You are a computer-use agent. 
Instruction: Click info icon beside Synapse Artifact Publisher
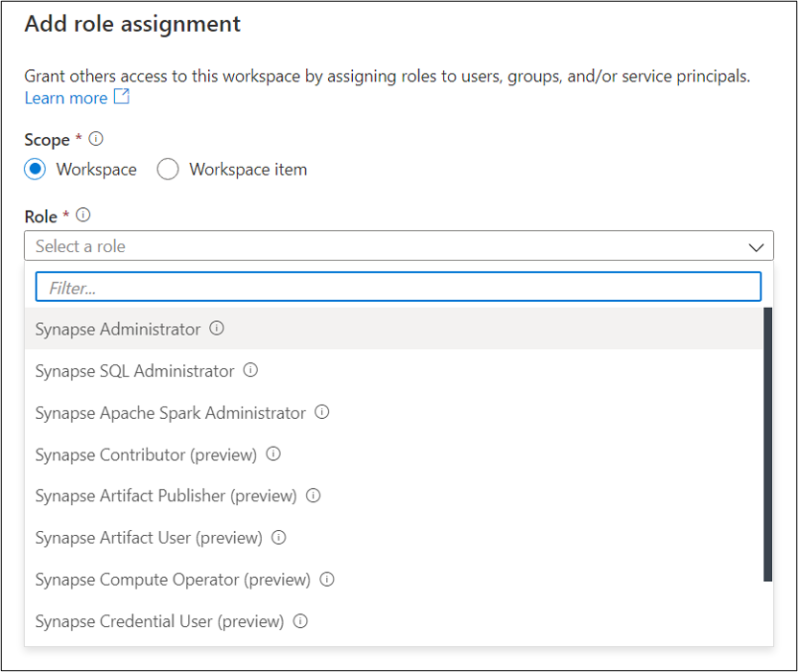(313, 496)
